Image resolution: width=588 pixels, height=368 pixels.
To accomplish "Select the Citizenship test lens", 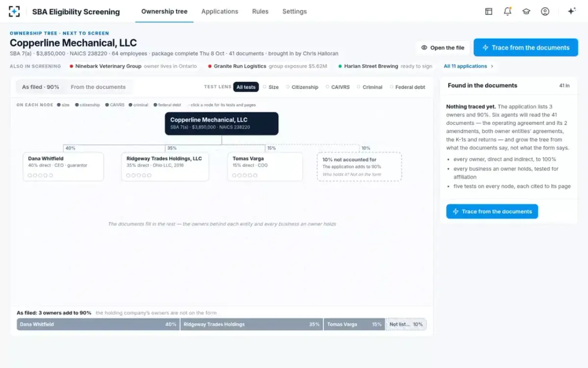I will pos(302,87).
